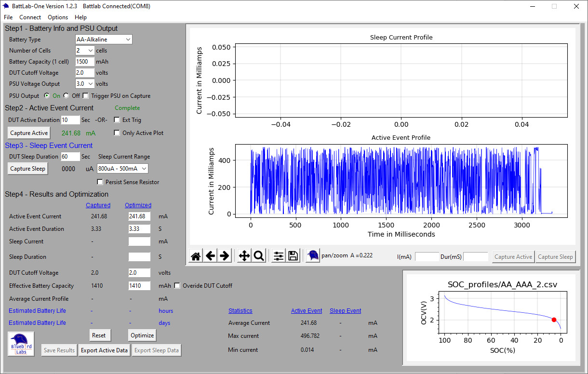Image resolution: width=588 pixels, height=374 pixels.
Task: Click the Active Event statistics heading
Action: coord(307,311)
